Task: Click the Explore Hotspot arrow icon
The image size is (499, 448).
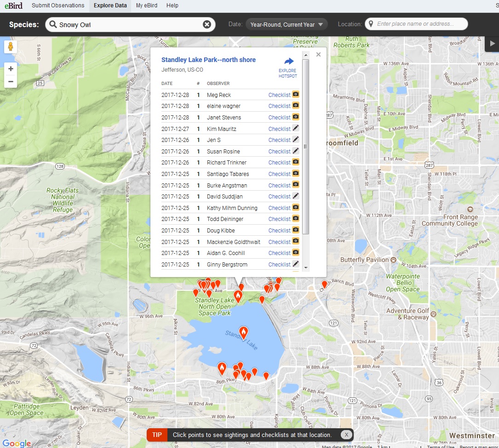Action: 289,61
